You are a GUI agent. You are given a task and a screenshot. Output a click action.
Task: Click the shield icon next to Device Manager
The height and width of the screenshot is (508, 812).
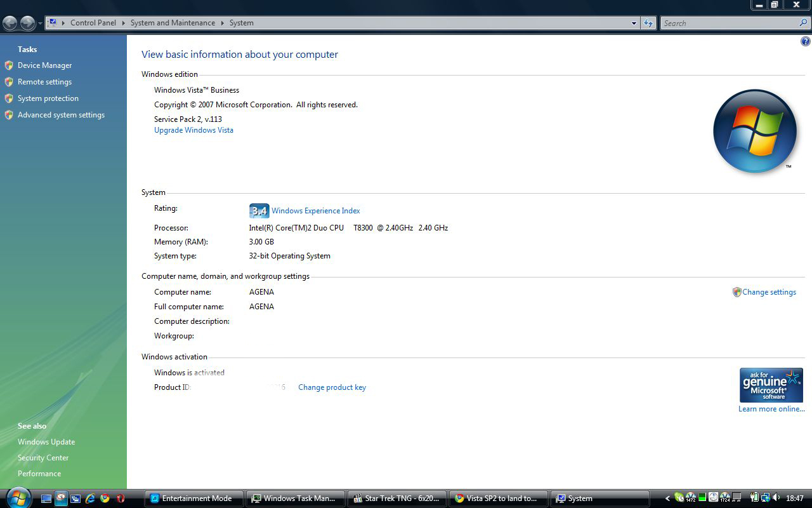9,65
